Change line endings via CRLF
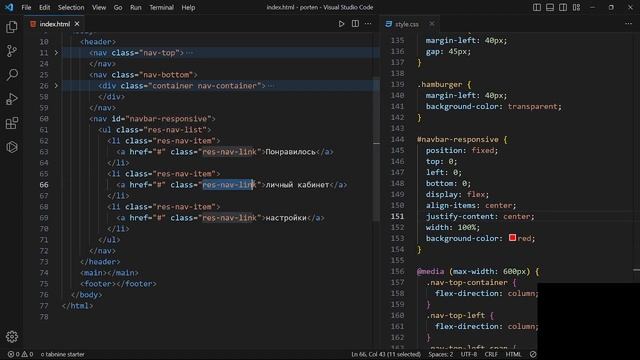 pyautogui.click(x=491, y=354)
